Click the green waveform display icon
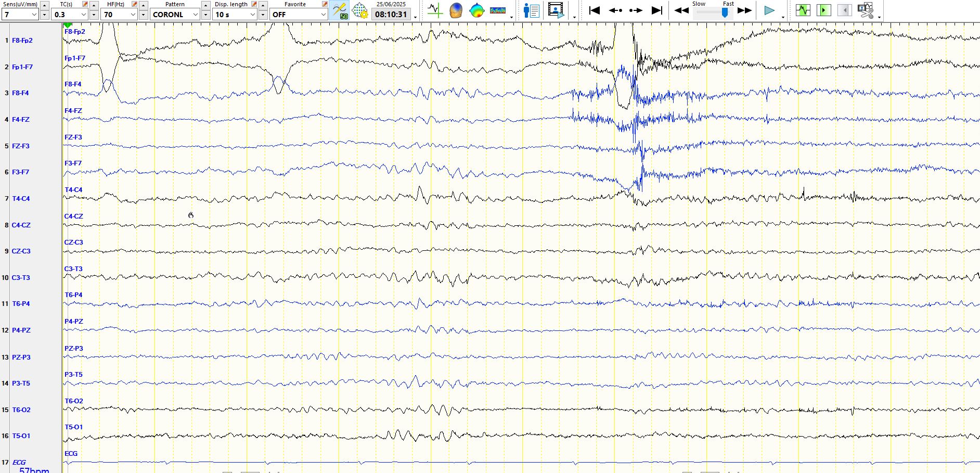Viewport: 980px width, 473px height. pyautogui.click(x=803, y=10)
